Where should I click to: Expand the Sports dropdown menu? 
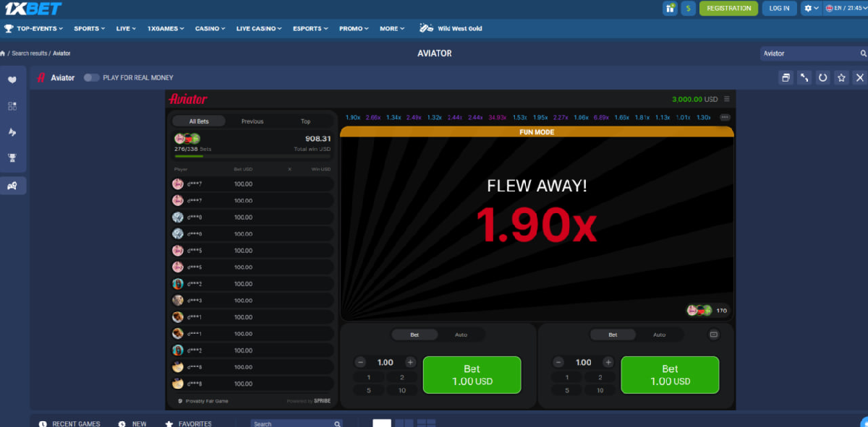coord(90,29)
